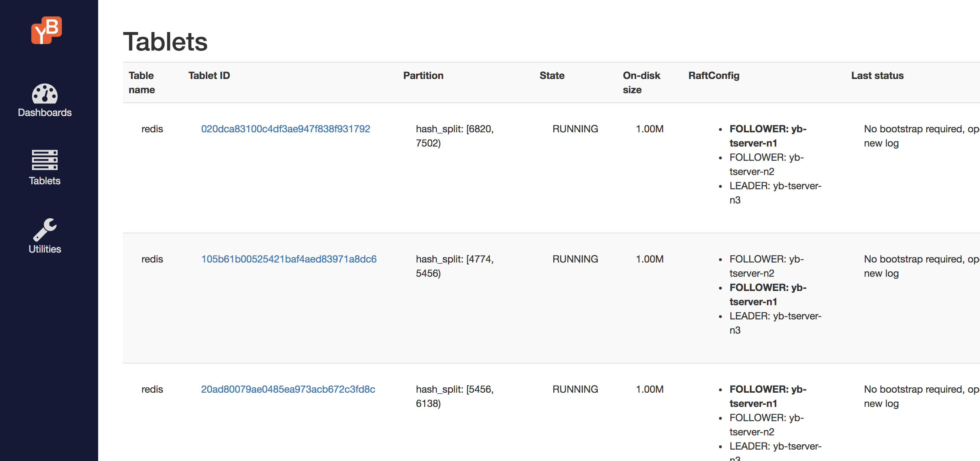Click last status text in 105b61 row

922,266
